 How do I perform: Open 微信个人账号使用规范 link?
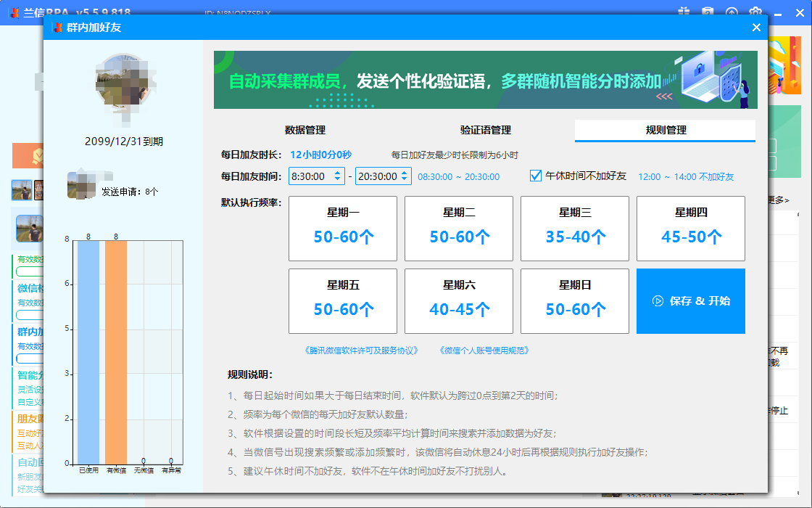tap(484, 351)
